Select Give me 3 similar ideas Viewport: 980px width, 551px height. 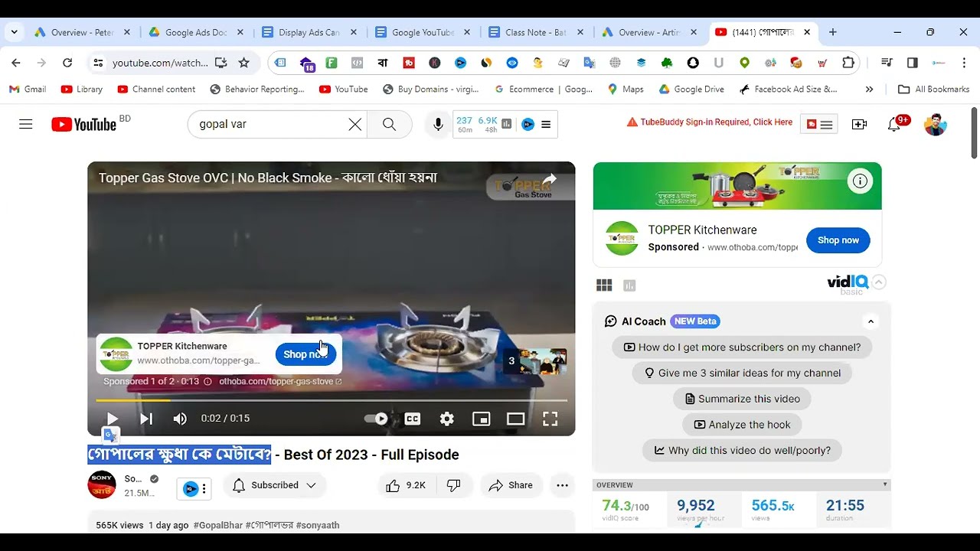coord(742,373)
